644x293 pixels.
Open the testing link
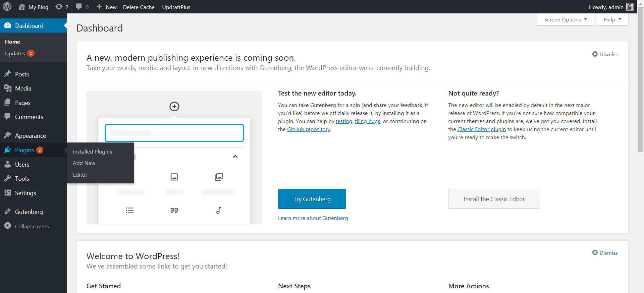click(x=344, y=121)
